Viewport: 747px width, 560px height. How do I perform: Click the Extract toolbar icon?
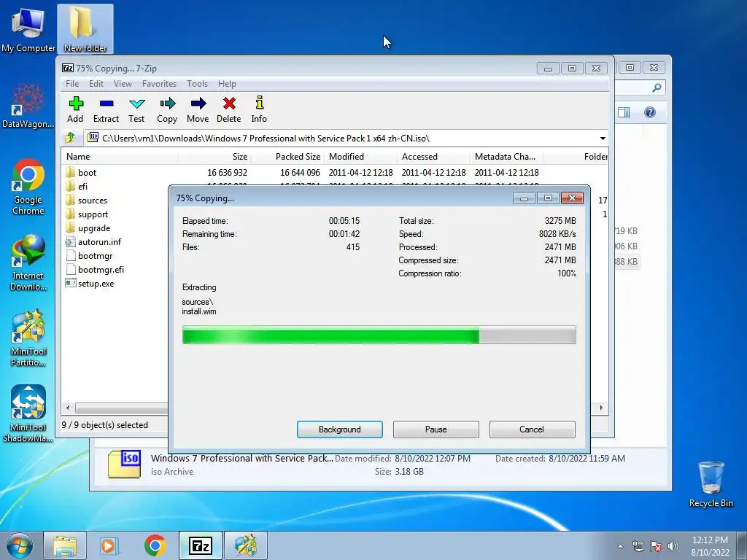click(x=106, y=109)
